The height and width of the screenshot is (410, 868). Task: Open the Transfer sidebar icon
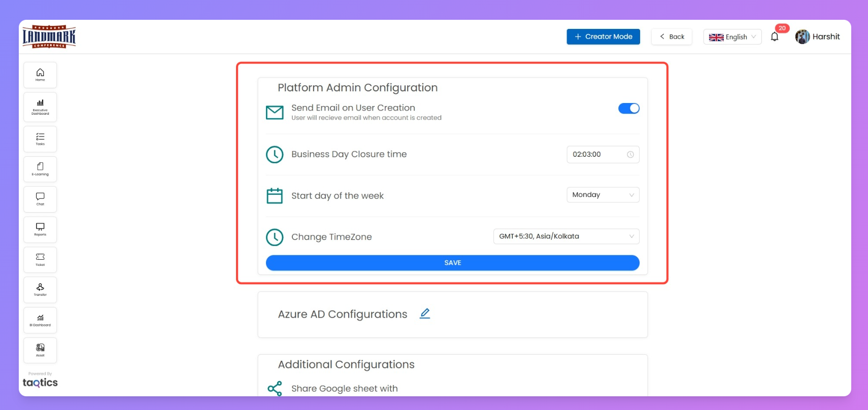pos(40,290)
